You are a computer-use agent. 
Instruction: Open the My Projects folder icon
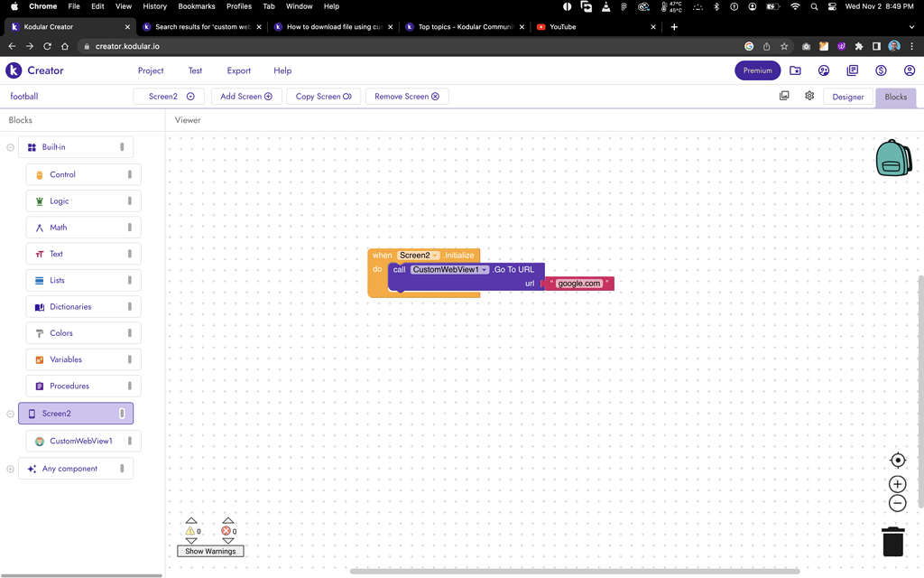click(x=796, y=70)
